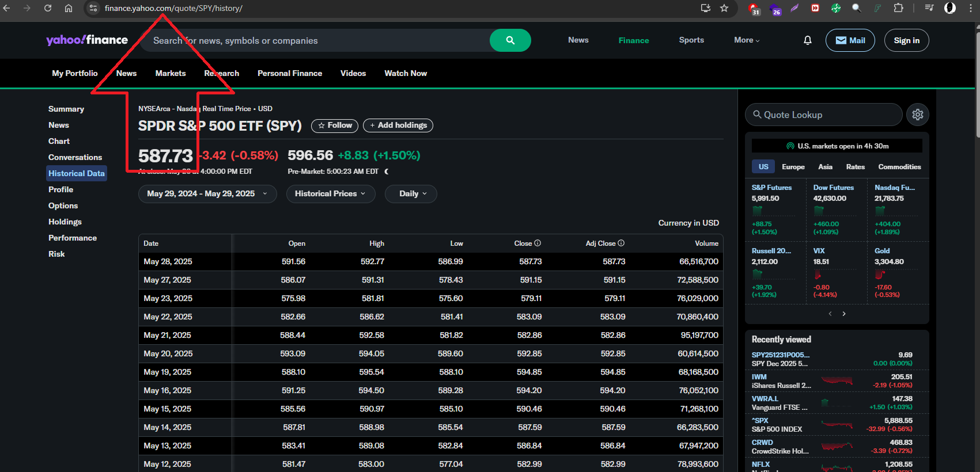Go to next markets carousel page

844,314
